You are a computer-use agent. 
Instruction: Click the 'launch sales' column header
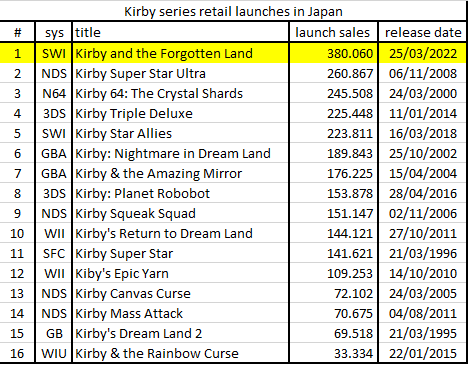333,32
